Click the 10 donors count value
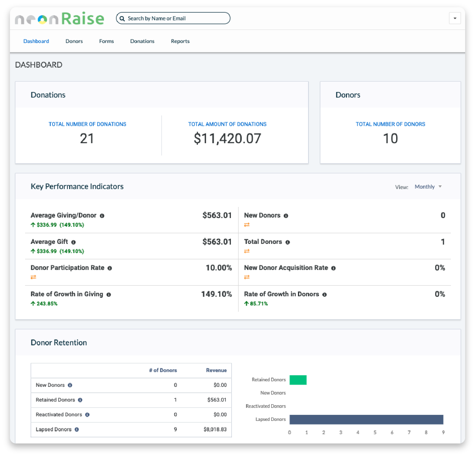Screen dimensions: 476x467 [x=390, y=139]
